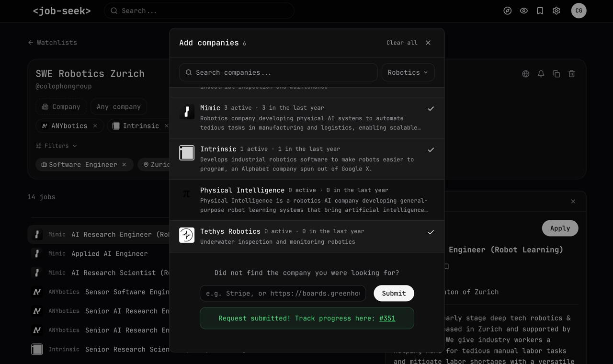
Task: Click Intrinsic logo beside Senior Research job
Action: 37,349
